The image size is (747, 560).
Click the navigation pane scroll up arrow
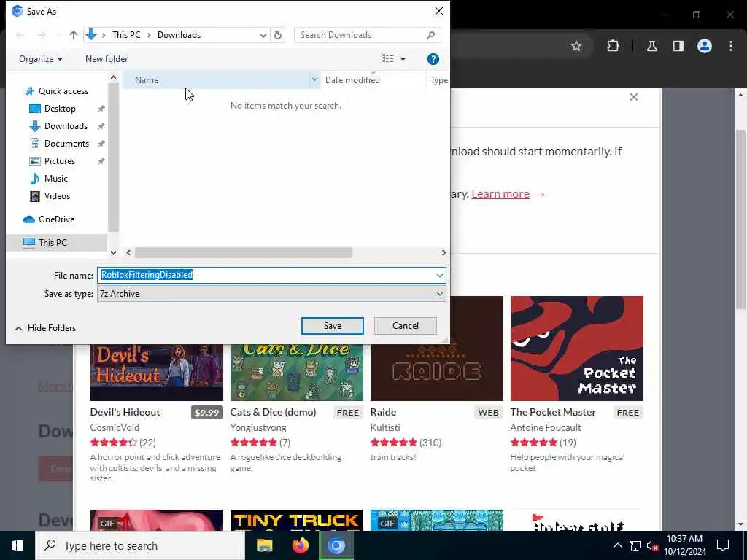[x=113, y=77]
